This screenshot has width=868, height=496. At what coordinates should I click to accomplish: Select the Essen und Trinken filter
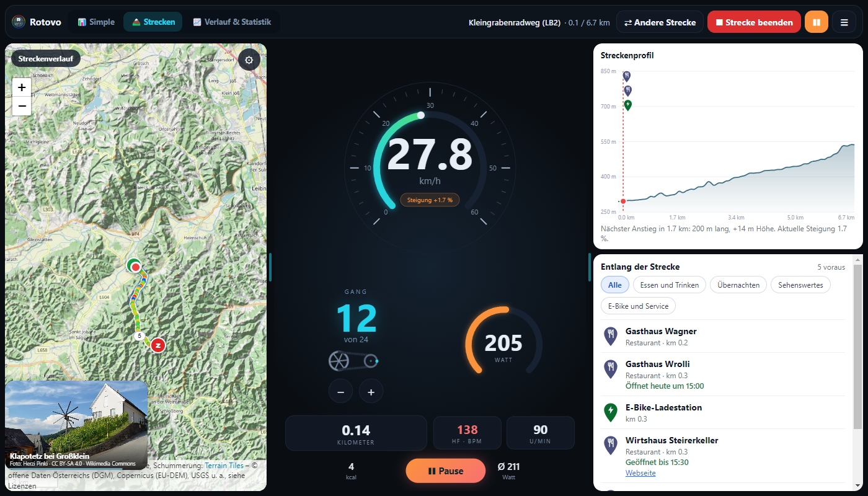[x=669, y=285]
